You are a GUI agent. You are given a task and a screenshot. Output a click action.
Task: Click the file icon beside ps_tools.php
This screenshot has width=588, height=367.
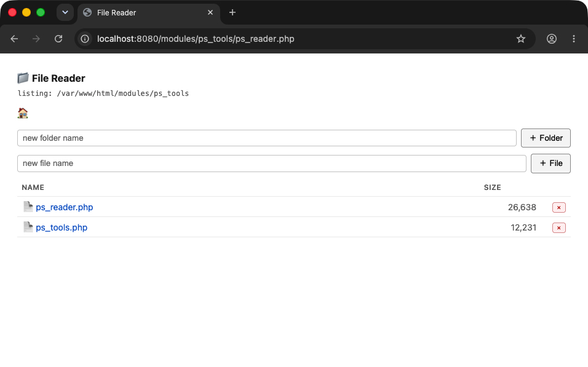28,227
